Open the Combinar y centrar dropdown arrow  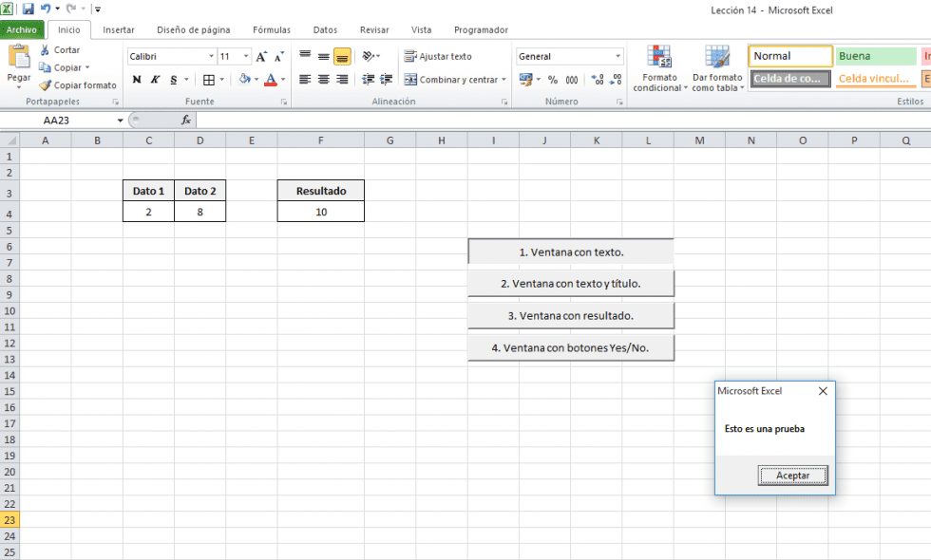pyautogui.click(x=503, y=80)
